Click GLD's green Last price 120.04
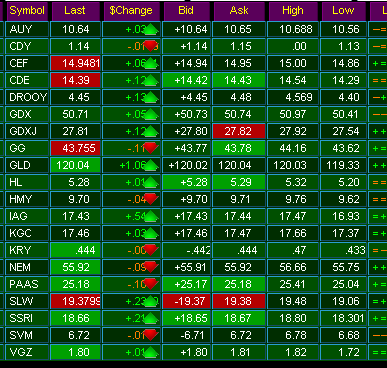387x368 pixels. point(76,165)
